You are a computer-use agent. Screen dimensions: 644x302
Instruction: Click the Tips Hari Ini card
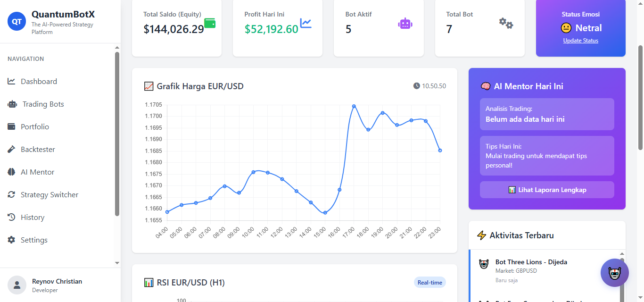pos(547,156)
